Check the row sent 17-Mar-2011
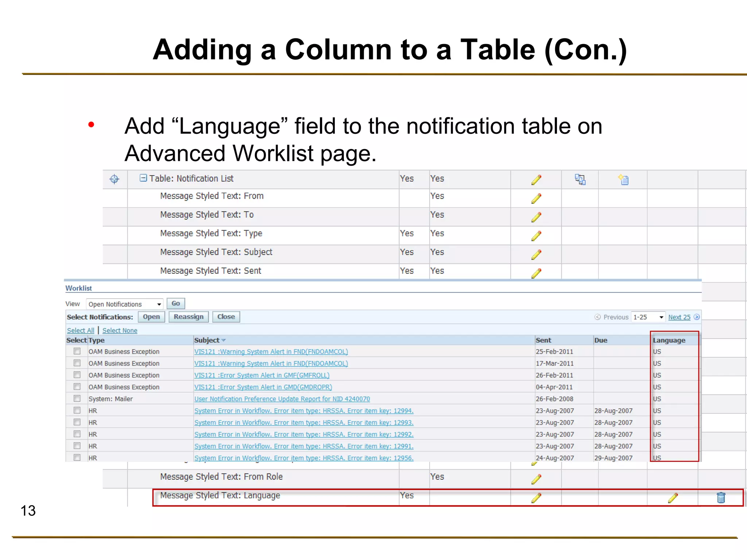This screenshot has width=747, height=560. (77, 363)
